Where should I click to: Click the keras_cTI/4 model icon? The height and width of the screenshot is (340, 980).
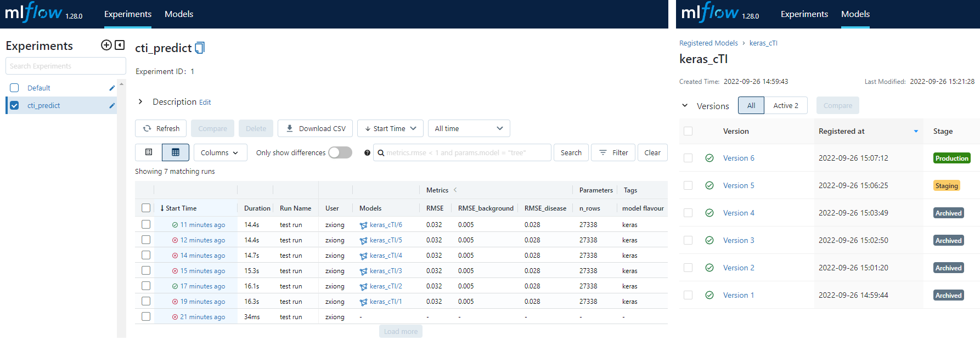pos(363,256)
